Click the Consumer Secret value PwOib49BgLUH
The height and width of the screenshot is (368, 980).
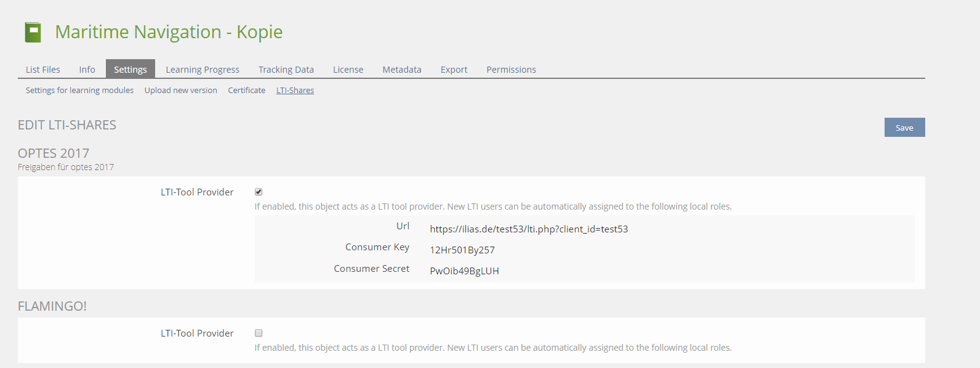[464, 271]
